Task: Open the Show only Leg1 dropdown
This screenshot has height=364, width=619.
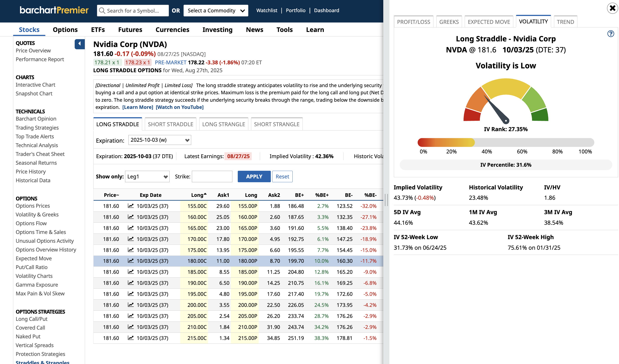Action: 147,177
